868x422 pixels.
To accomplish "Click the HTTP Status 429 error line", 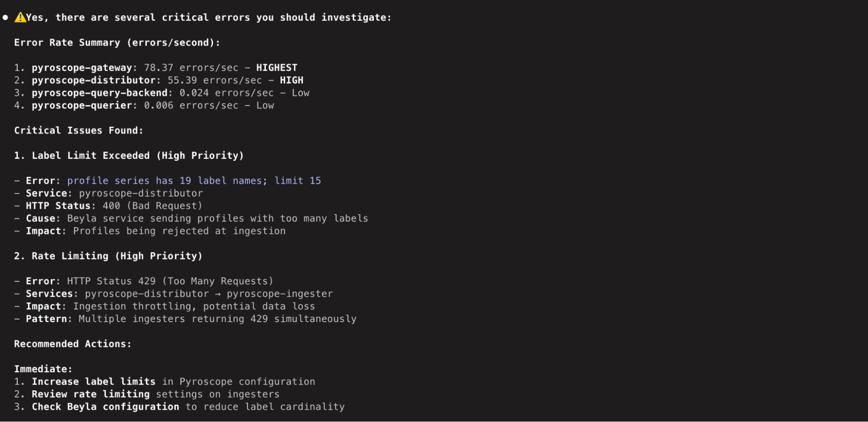I will pos(144,281).
